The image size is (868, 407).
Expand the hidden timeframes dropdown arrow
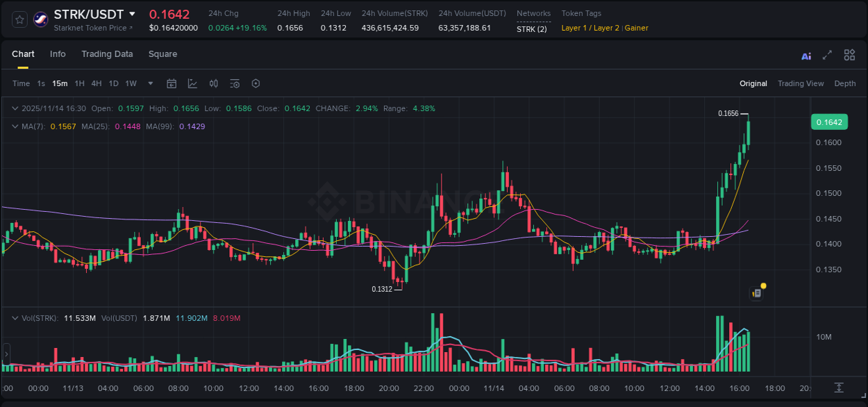tap(149, 83)
